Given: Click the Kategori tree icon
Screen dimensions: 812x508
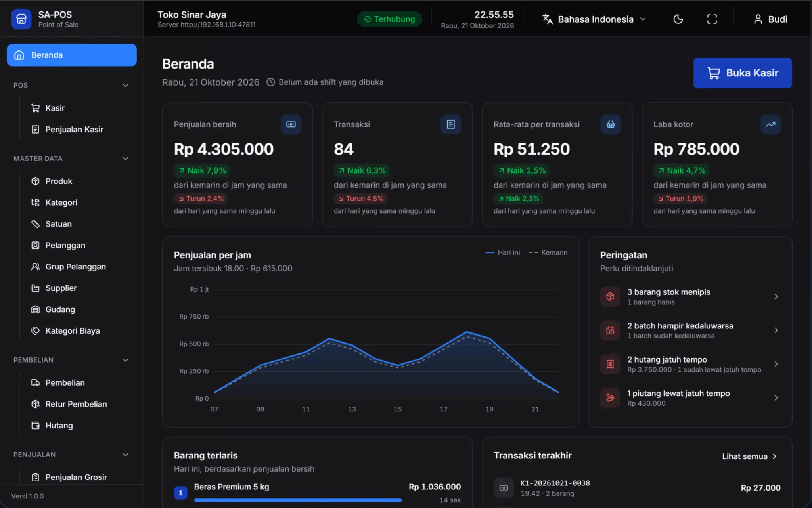Looking at the screenshot, I should 35,202.
